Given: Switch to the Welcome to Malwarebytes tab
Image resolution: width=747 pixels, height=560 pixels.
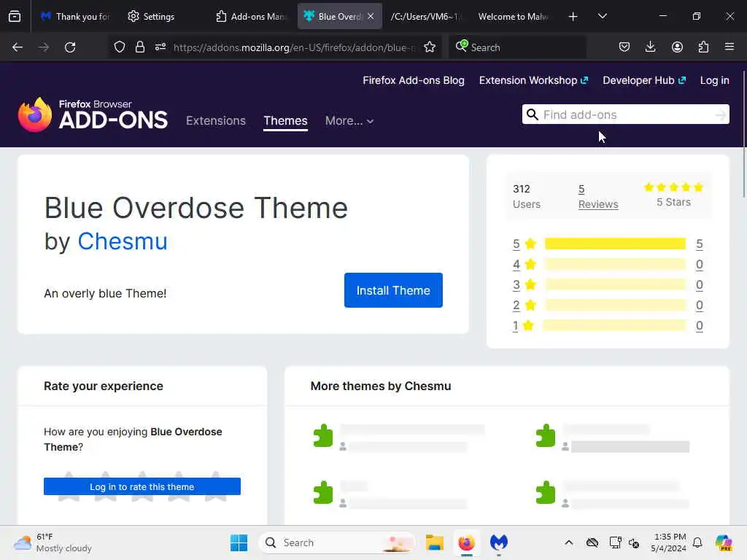Looking at the screenshot, I should [x=513, y=16].
